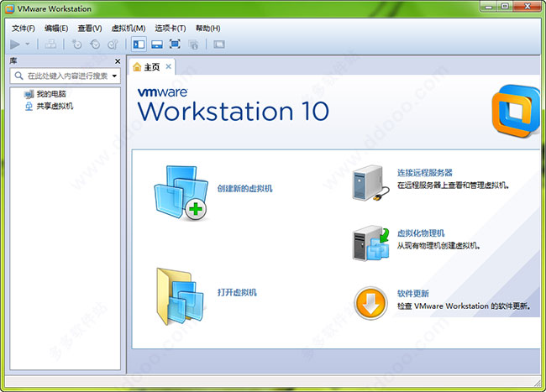
Task: Click the VMware Workstation title bar icon
Action: click(x=10, y=9)
